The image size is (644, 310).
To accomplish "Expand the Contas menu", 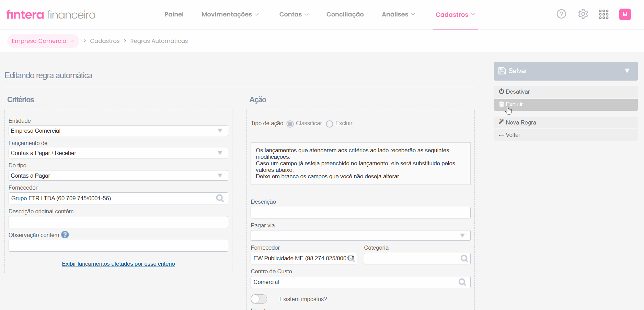I will pos(294,14).
